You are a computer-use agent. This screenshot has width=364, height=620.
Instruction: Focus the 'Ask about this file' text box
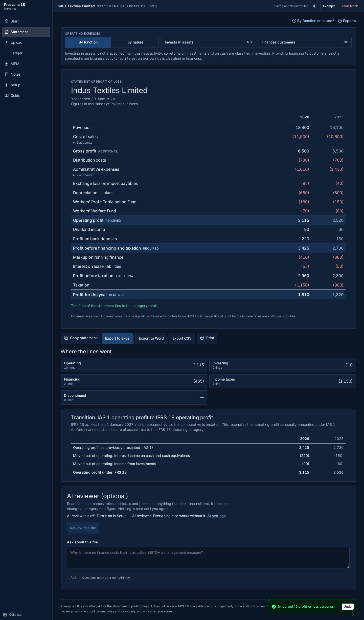(208, 558)
